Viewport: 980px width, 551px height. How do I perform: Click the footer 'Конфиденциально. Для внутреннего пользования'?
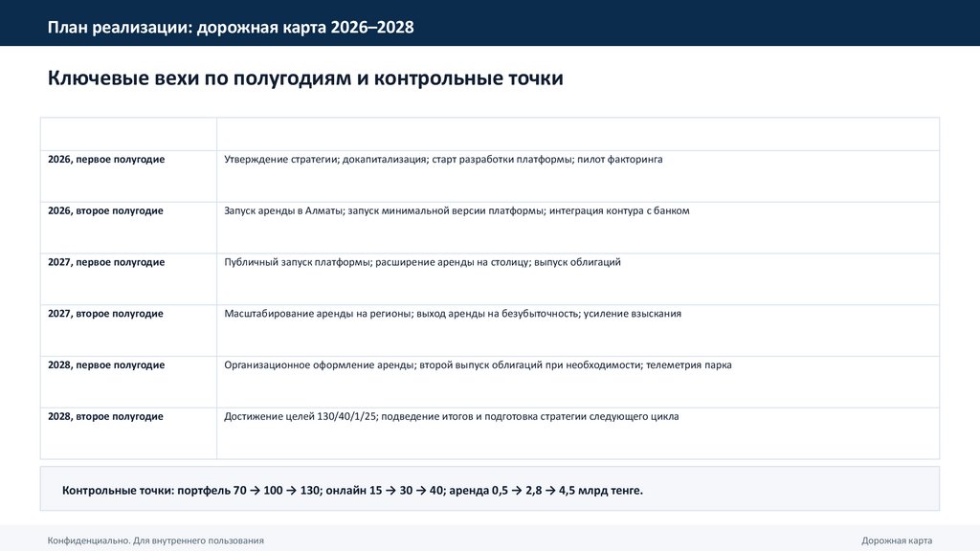[156, 540]
